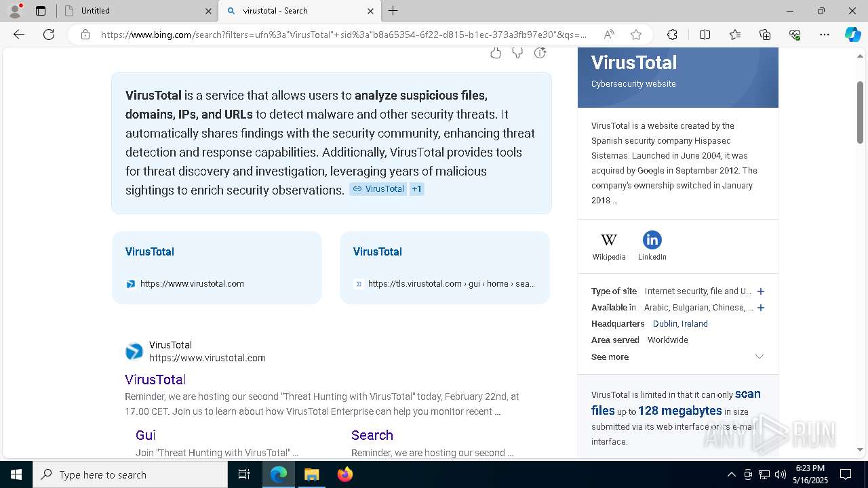Image resolution: width=868 pixels, height=488 pixels.
Task: Expand the Type of site plus
Action: 761,291
